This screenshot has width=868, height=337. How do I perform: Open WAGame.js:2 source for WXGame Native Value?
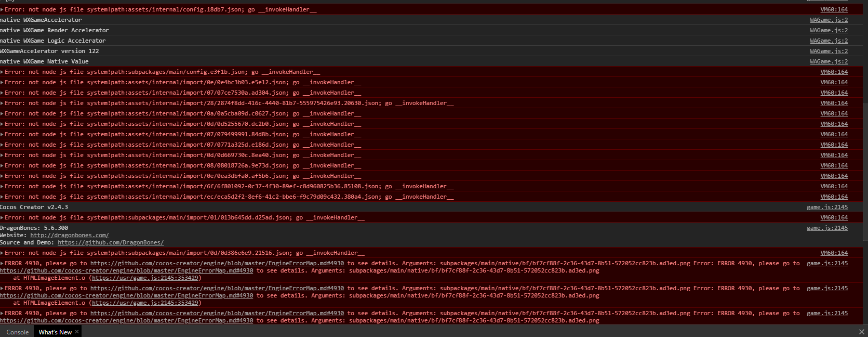[829, 61]
